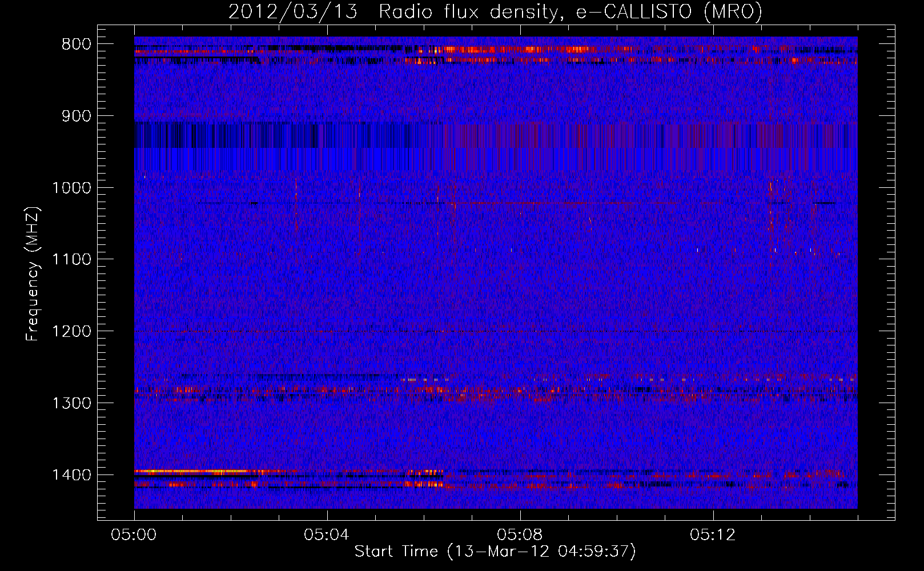924x571 pixels.
Task: Click the date "2012/03/13" in the title
Action: [293, 11]
